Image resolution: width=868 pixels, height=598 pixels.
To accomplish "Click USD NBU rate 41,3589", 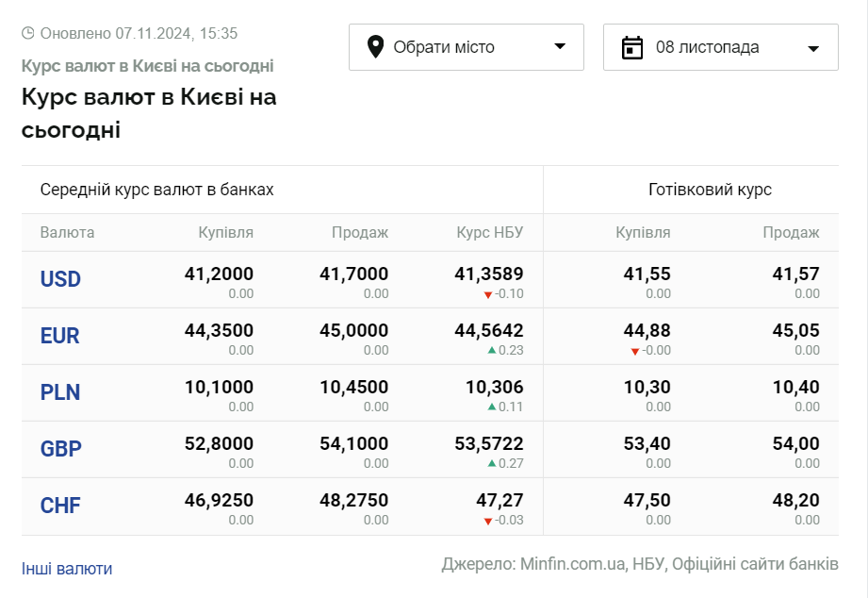I will (489, 274).
